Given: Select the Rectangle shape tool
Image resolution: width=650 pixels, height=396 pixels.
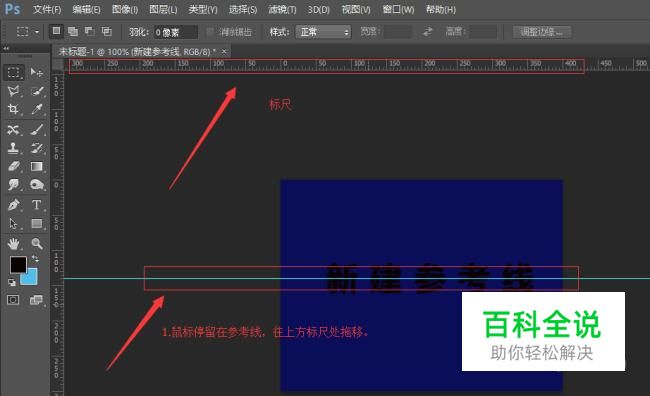Looking at the screenshot, I should tap(36, 224).
